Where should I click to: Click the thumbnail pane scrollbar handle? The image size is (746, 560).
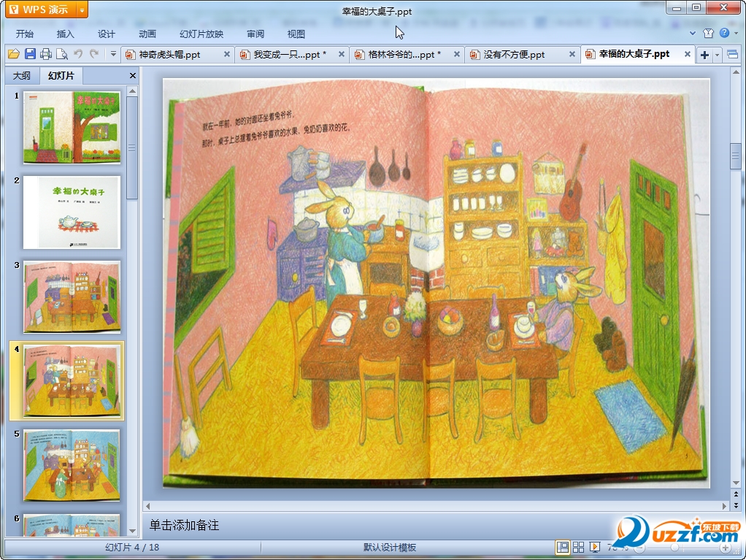(x=132, y=148)
